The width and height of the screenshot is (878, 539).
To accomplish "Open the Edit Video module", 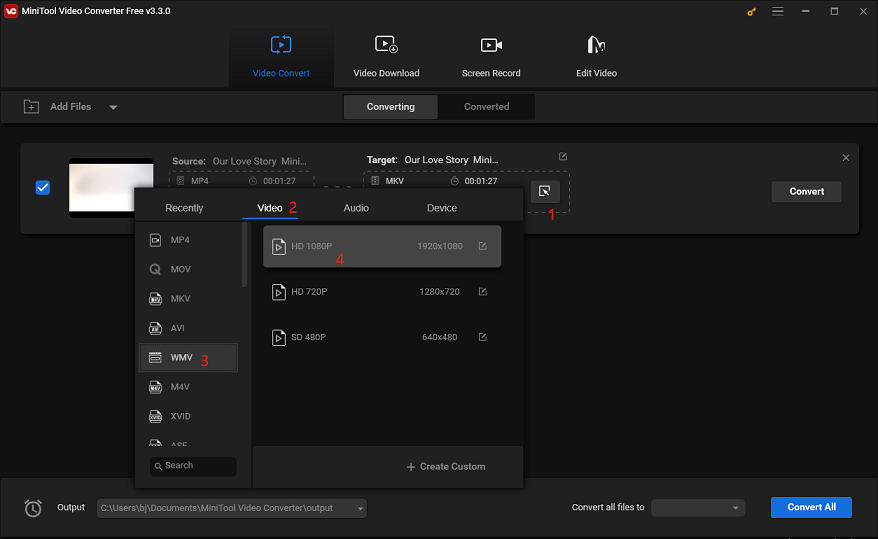I will tap(596, 57).
